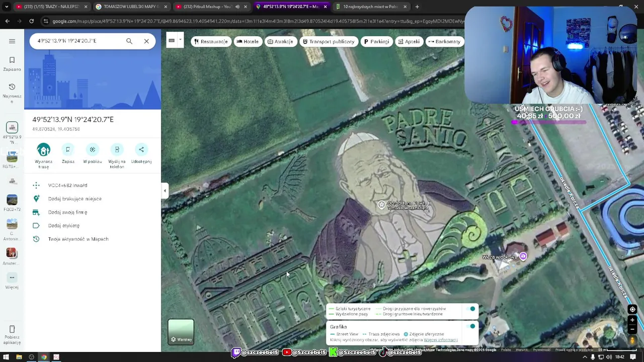Open a new browser tab
The height and width of the screenshot is (362, 644).
417,7
